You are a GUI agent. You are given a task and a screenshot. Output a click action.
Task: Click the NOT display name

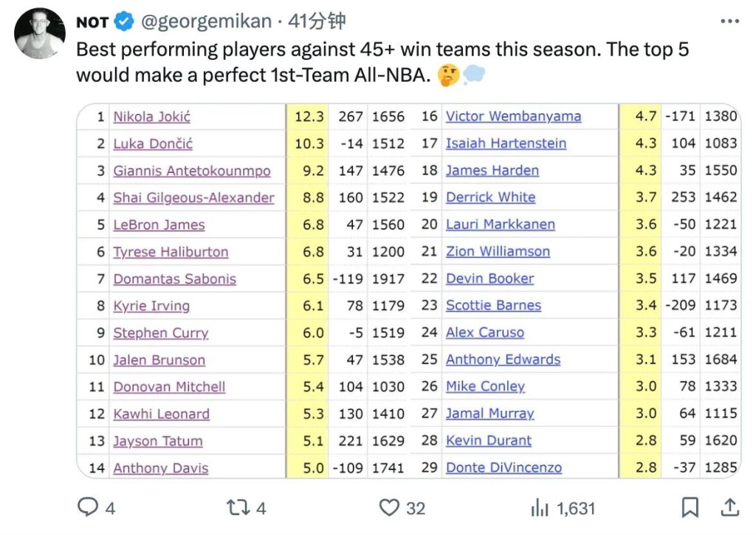[92, 22]
